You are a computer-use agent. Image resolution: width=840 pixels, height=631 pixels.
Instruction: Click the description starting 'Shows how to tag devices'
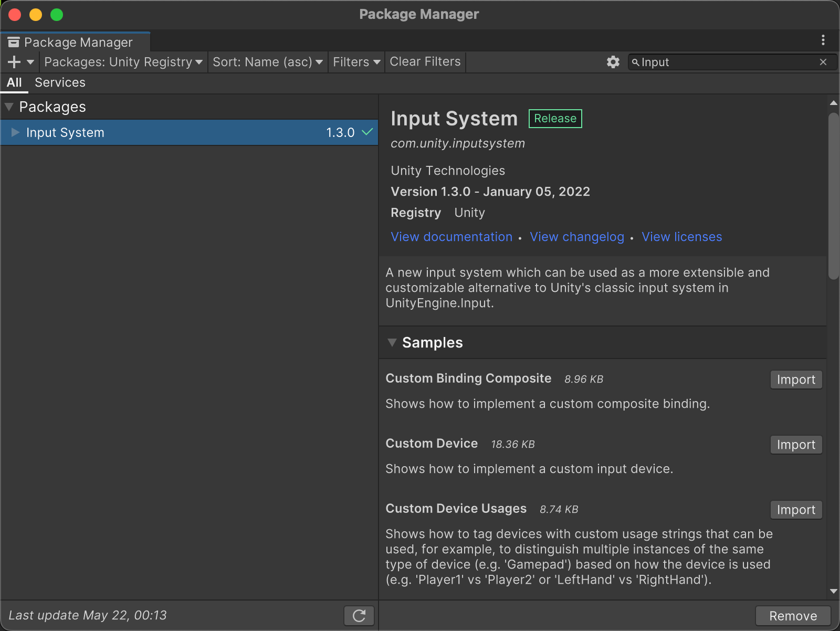tap(579, 556)
